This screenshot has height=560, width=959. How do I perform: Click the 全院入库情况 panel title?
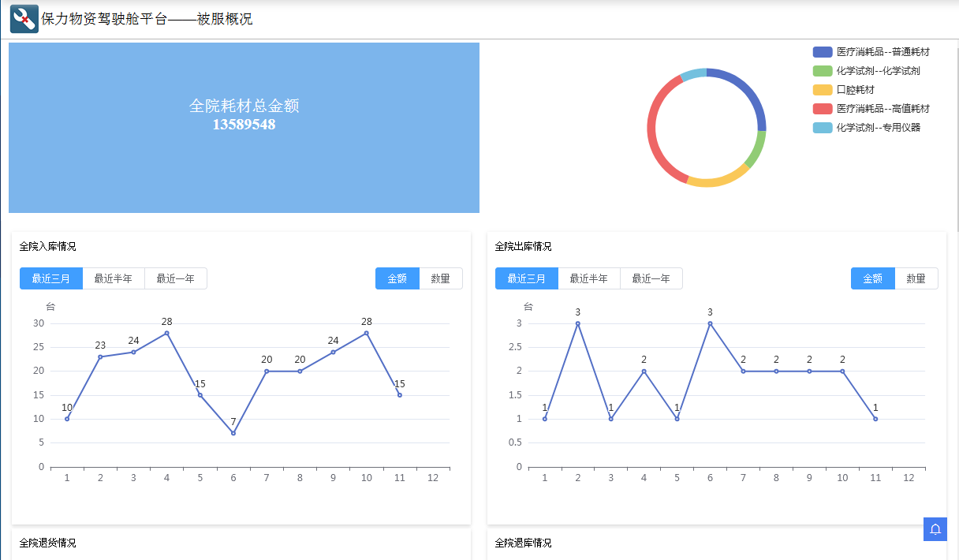coord(48,247)
